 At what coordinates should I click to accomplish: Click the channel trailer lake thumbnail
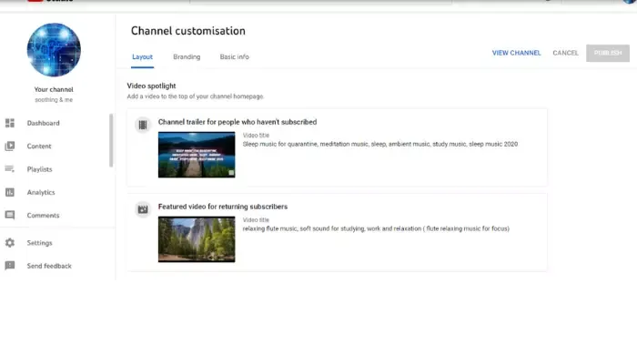pos(197,155)
